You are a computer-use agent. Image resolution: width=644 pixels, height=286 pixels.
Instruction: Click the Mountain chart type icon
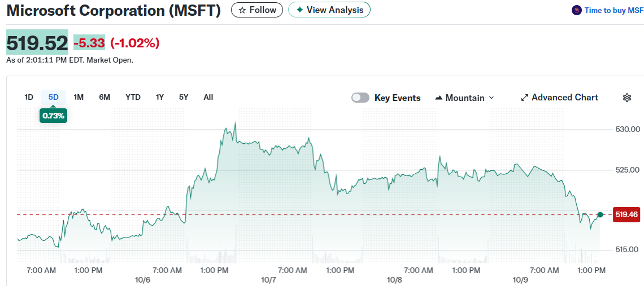pos(439,98)
